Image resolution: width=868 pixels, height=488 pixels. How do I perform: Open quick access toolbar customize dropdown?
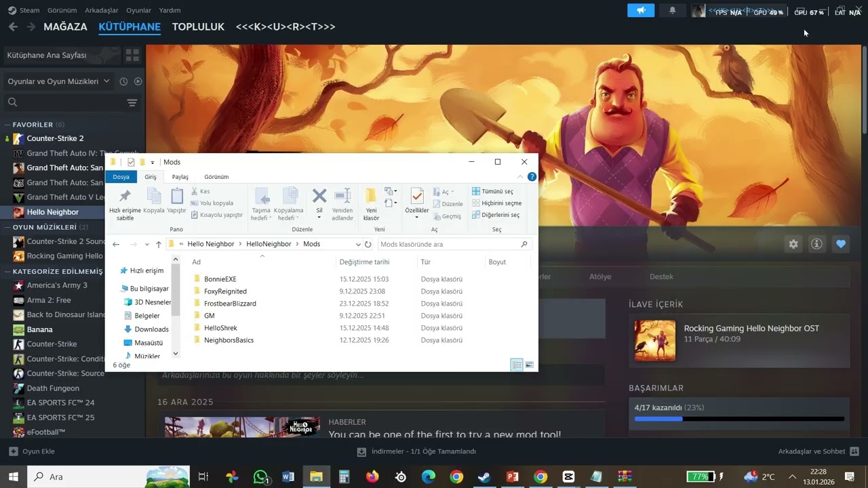click(x=153, y=163)
